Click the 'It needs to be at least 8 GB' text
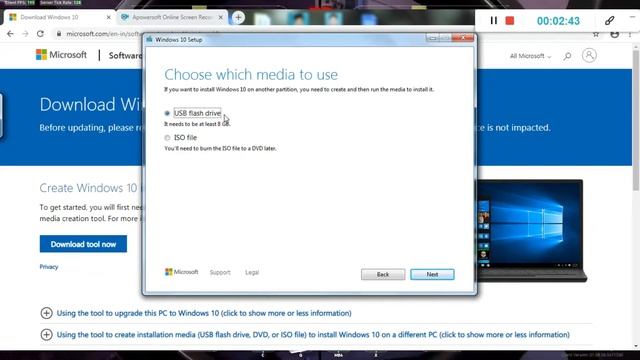640x360 pixels. (197, 124)
